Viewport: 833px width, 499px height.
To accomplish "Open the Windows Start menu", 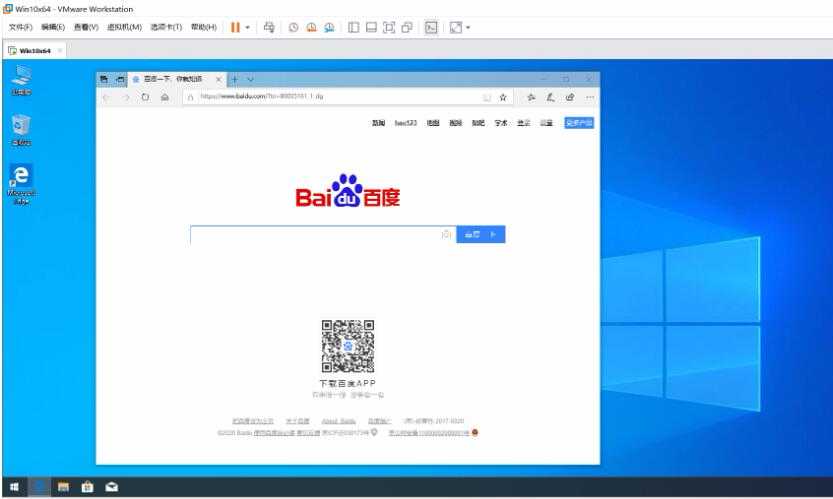I will tap(14, 487).
